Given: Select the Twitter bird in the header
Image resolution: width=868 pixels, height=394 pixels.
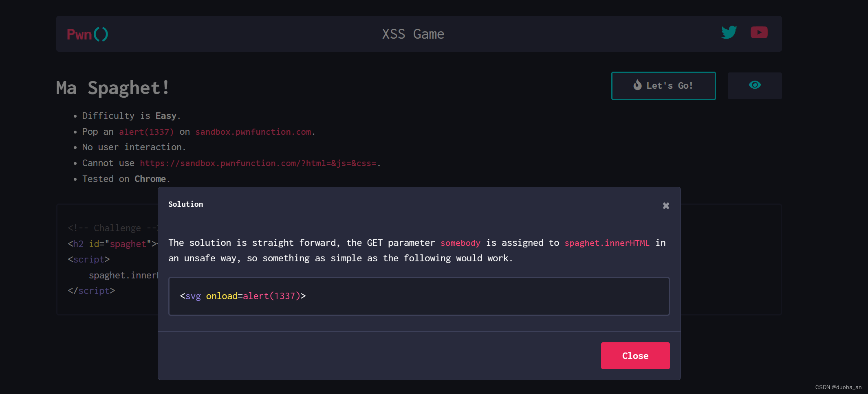Looking at the screenshot, I should click(x=729, y=33).
